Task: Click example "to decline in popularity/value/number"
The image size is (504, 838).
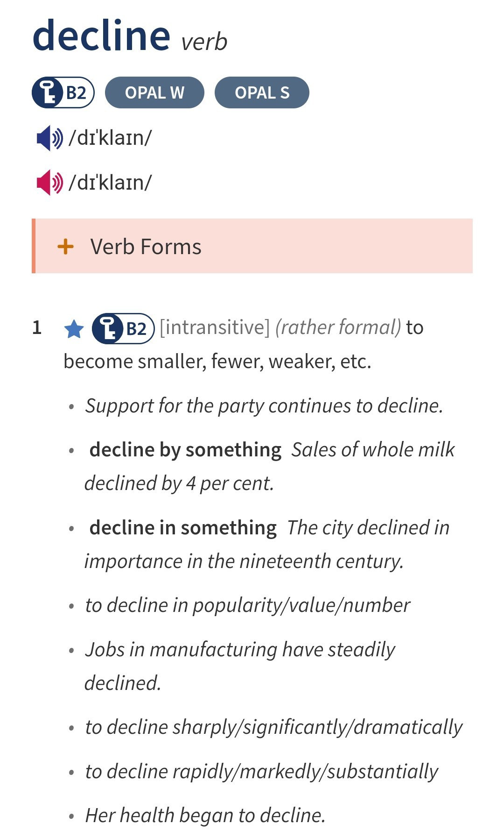Action: coord(247,605)
